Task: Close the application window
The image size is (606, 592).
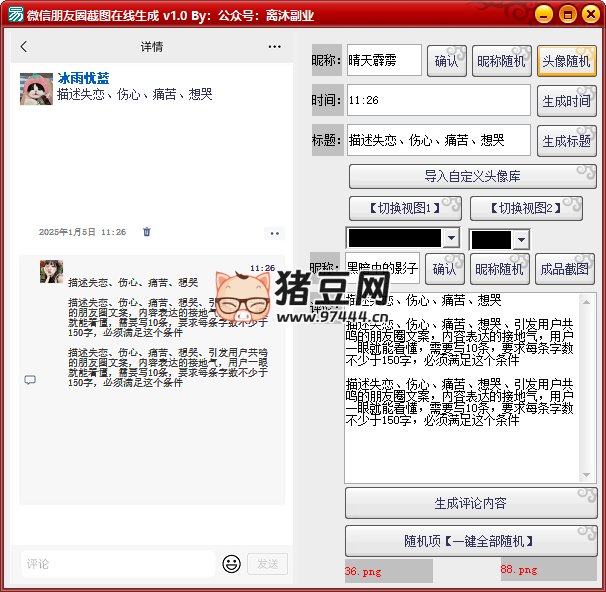Action: click(x=591, y=15)
